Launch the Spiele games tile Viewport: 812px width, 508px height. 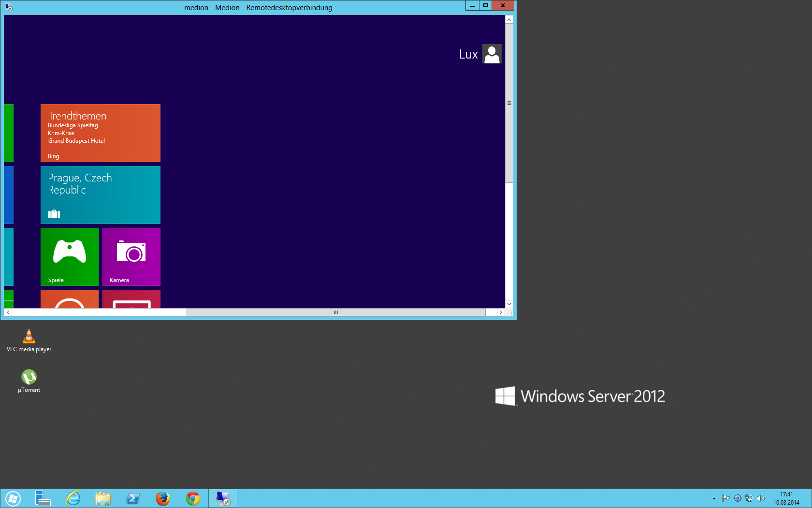click(70, 257)
